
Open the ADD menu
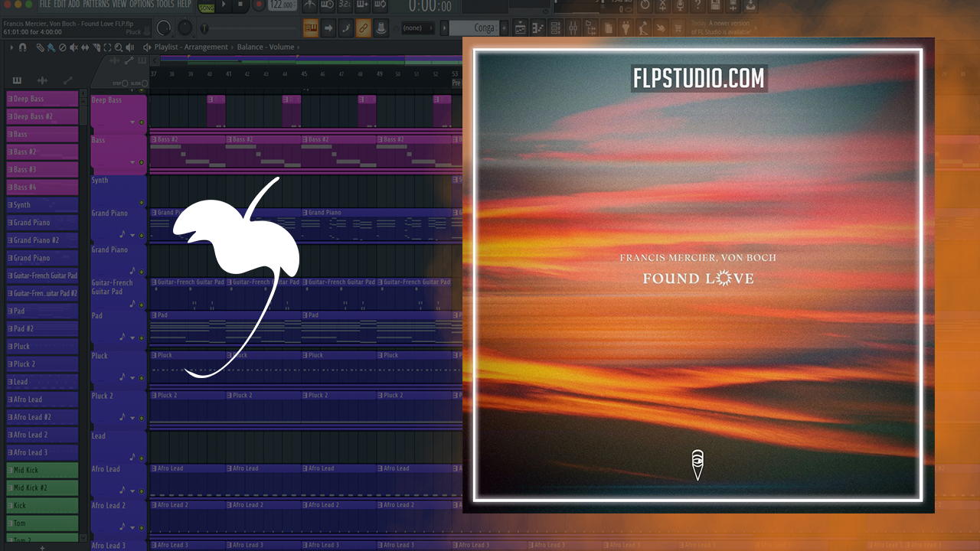(x=74, y=5)
